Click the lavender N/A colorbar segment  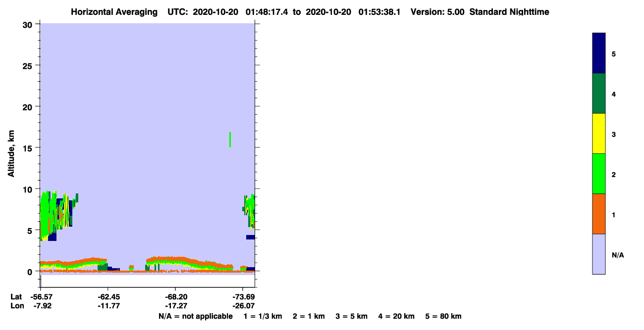598,254
